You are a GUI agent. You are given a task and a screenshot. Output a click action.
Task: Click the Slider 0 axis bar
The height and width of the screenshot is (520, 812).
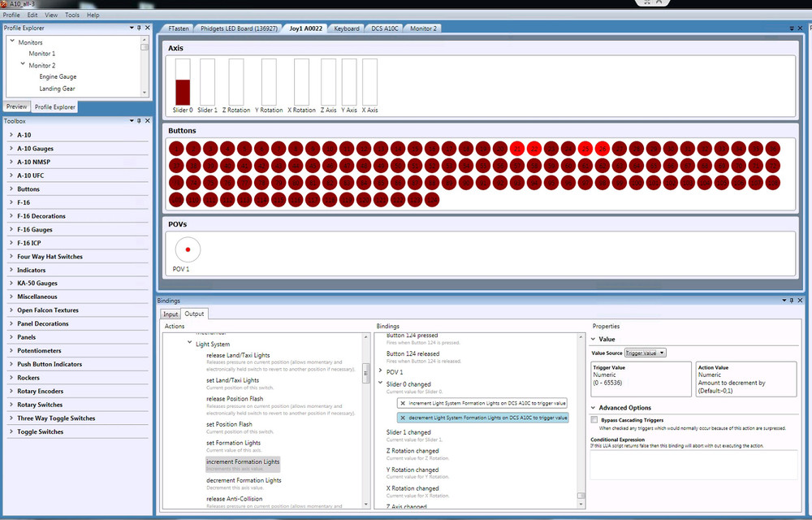tap(183, 81)
